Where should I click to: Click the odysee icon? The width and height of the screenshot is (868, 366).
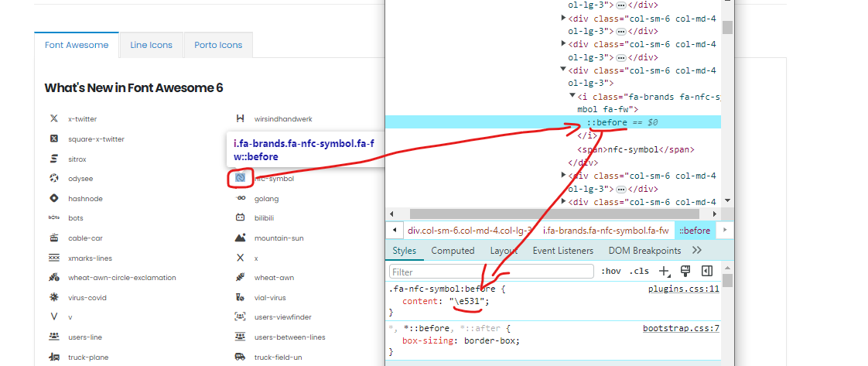(x=53, y=178)
